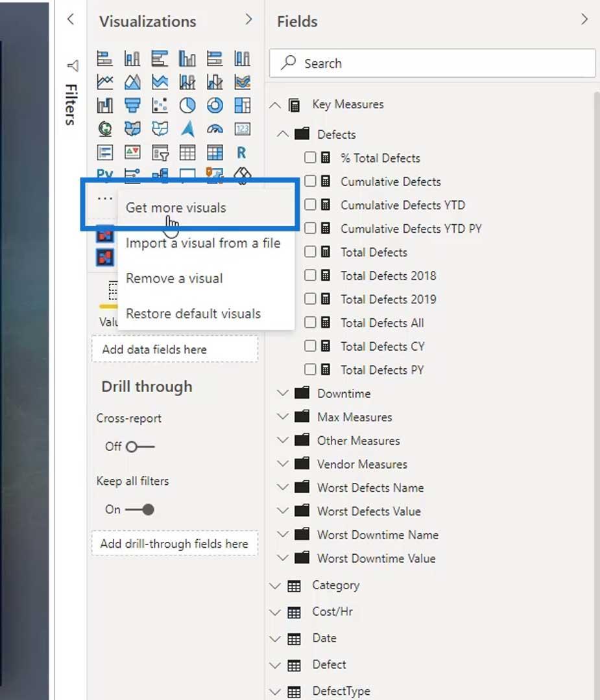
Task: Select the clustered column chart visual
Action: tap(187, 58)
